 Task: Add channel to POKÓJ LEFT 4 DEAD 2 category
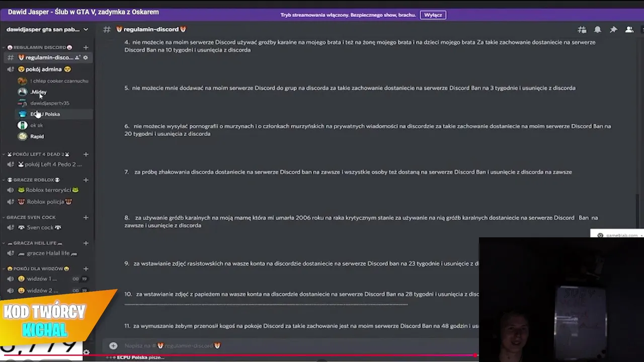[86, 154]
